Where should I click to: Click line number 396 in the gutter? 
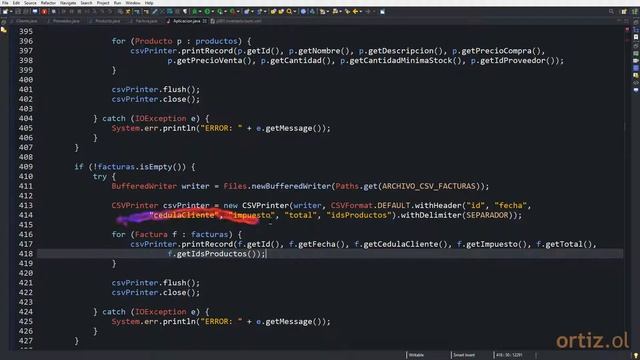point(26,41)
